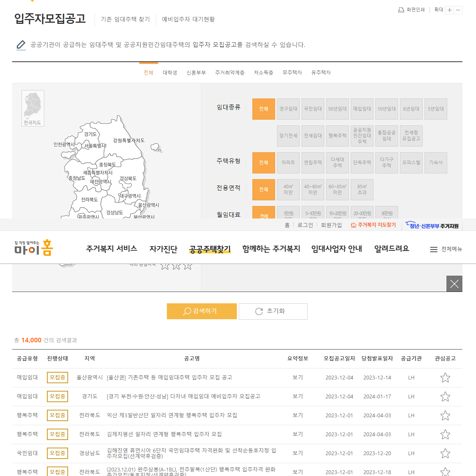This screenshot has width=476, height=476.
Task: Star the Ulsan 매입임대 announcement
Action: (445, 378)
